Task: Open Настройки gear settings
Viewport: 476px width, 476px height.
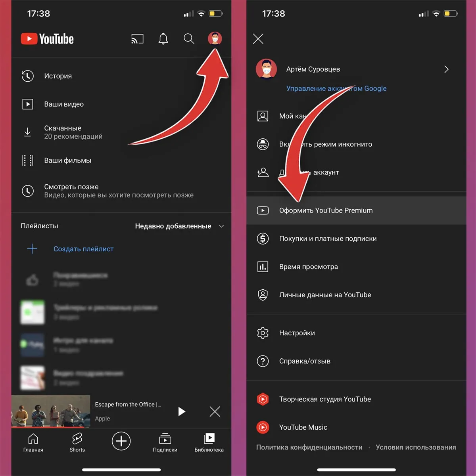Action: [x=356, y=333]
